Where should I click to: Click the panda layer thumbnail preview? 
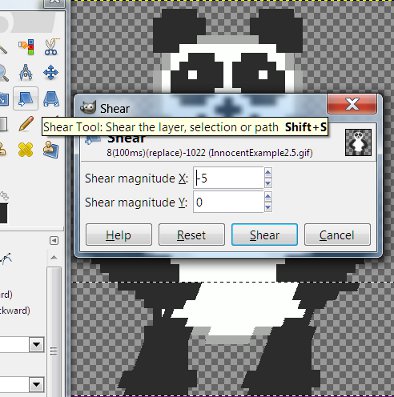click(x=358, y=143)
